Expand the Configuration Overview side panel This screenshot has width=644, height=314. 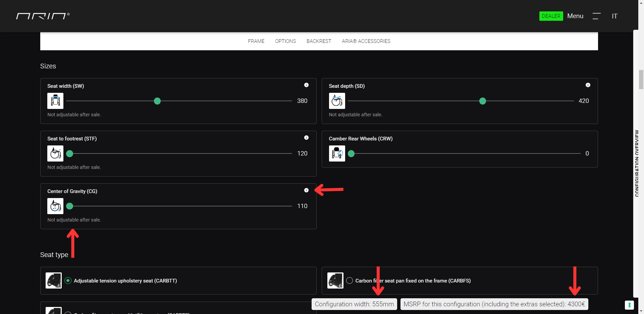click(x=637, y=163)
